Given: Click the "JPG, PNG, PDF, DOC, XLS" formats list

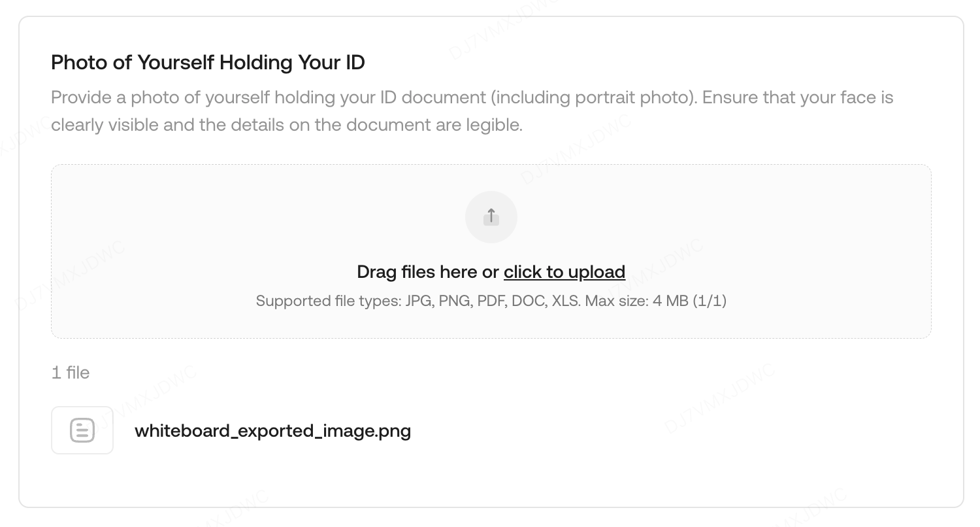Looking at the screenshot, I should pyautogui.click(x=491, y=301).
